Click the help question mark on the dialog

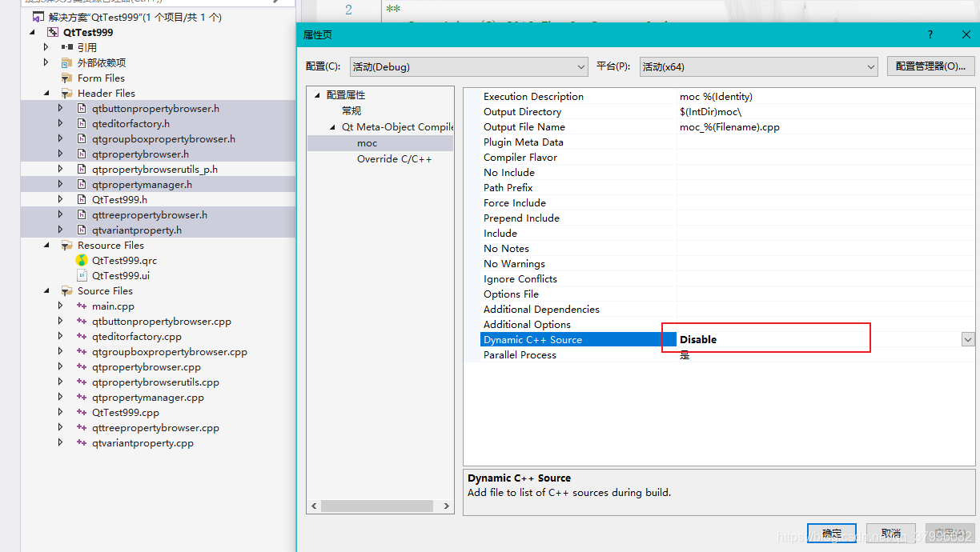point(930,34)
